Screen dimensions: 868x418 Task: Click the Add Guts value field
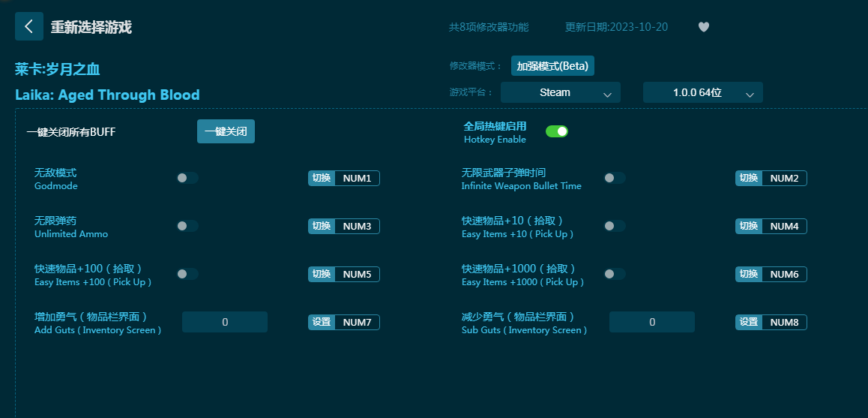click(225, 322)
